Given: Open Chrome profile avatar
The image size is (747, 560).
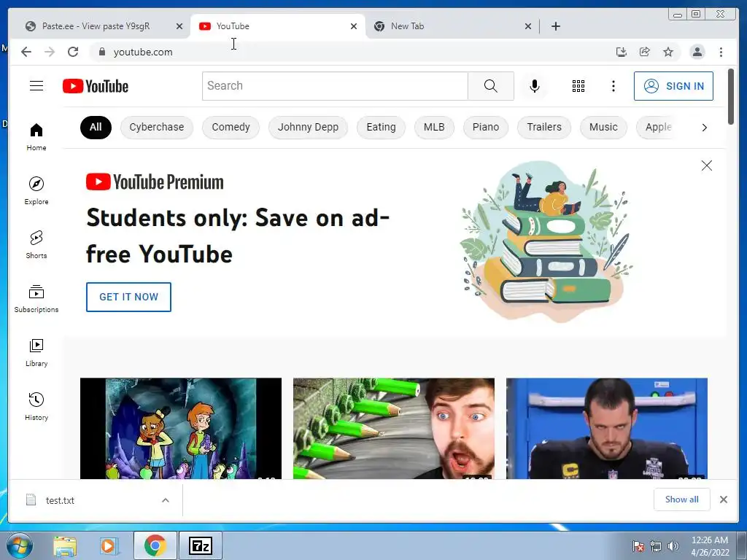Looking at the screenshot, I should tap(697, 52).
